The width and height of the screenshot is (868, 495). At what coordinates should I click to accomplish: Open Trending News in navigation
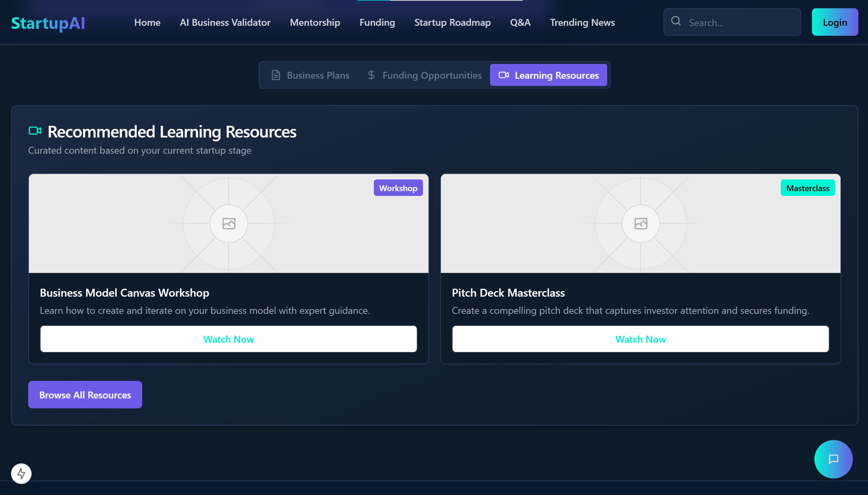point(582,23)
